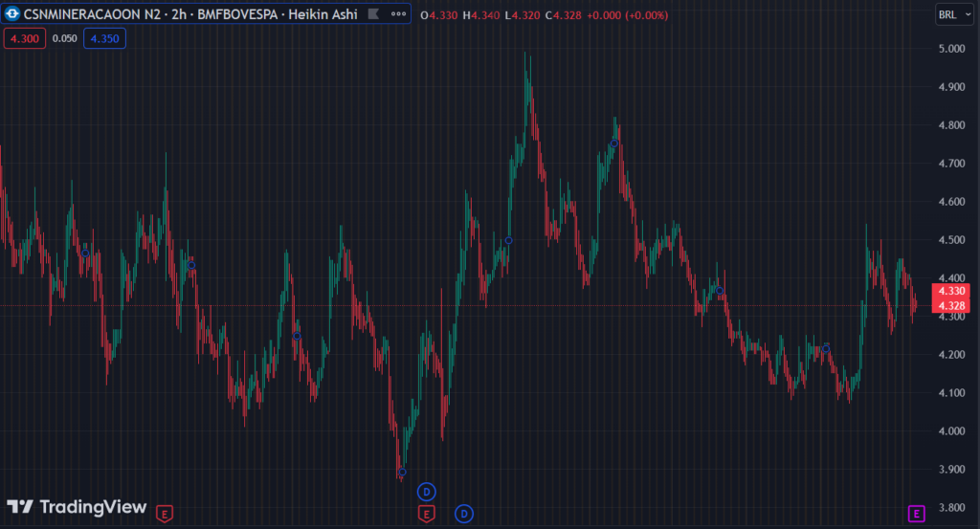Click the 0.050 spread value
This screenshot has height=529, width=980.
[x=64, y=38]
